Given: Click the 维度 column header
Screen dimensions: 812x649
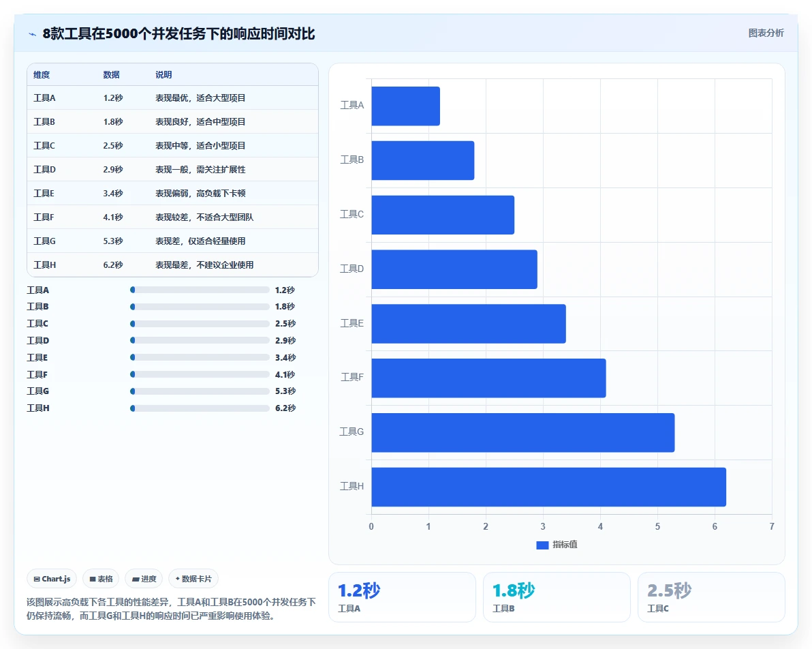Looking at the screenshot, I should click(x=42, y=74).
